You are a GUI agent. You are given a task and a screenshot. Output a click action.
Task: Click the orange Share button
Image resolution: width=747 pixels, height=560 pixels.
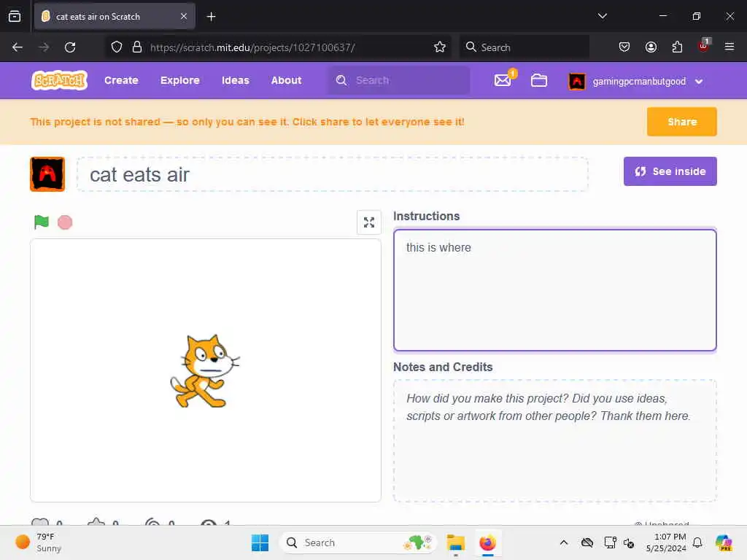(682, 122)
